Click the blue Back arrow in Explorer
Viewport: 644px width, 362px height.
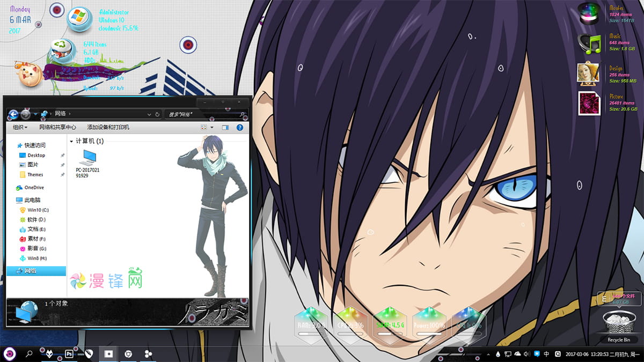tap(13, 114)
